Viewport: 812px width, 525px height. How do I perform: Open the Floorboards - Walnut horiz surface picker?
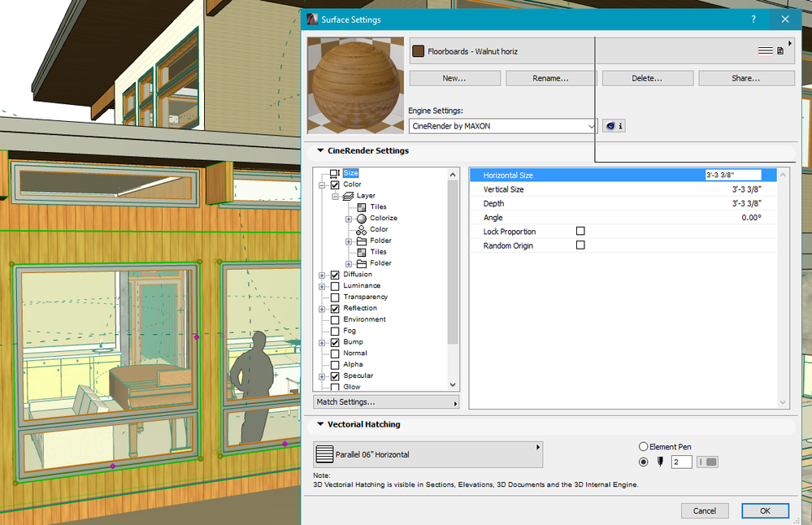pos(601,50)
